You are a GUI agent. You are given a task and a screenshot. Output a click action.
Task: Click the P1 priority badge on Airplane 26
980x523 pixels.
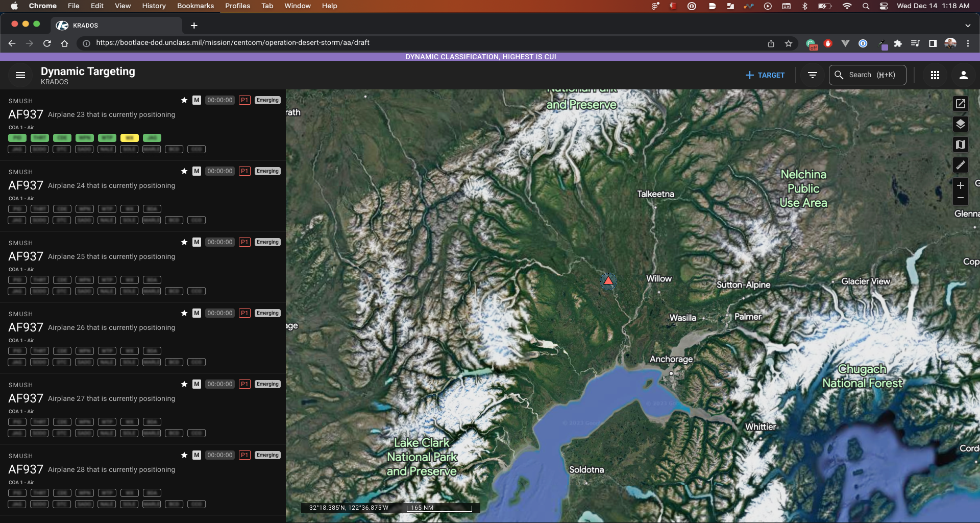(244, 313)
